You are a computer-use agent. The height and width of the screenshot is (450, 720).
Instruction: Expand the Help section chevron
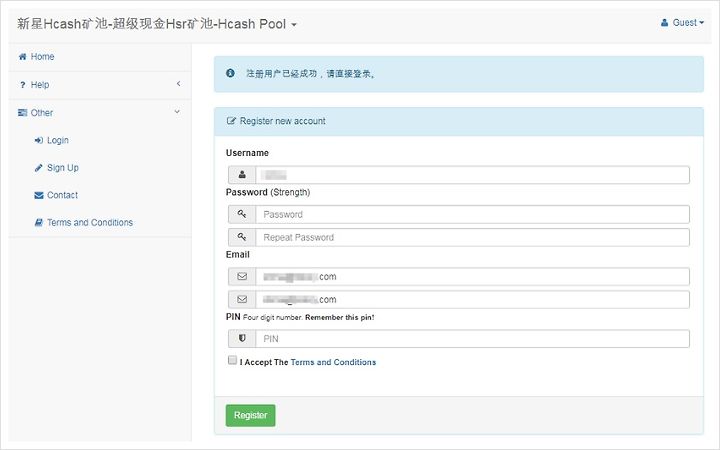pos(179,84)
